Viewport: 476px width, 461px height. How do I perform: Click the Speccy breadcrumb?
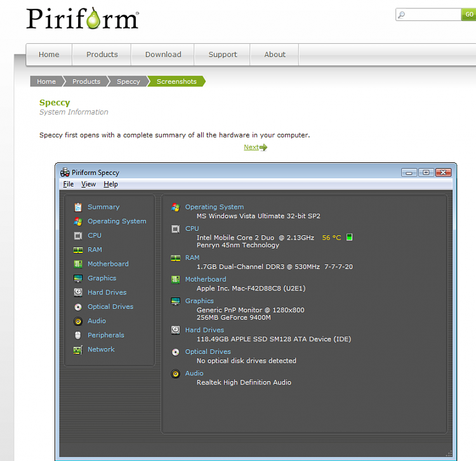pos(128,81)
